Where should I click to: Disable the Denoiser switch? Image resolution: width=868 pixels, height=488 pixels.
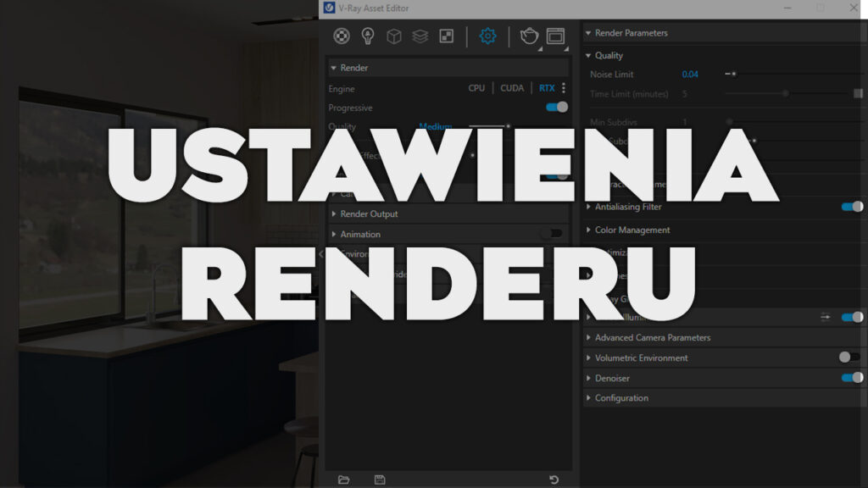[x=852, y=378]
